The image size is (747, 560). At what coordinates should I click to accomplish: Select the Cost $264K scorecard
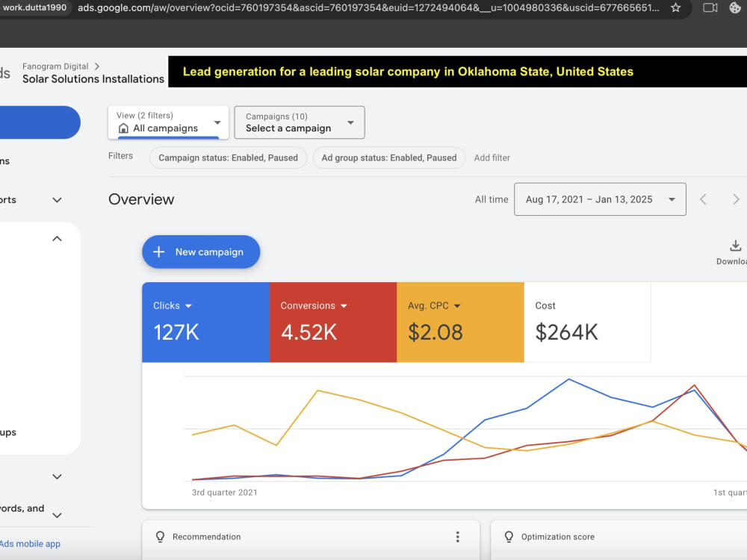click(587, 323)
